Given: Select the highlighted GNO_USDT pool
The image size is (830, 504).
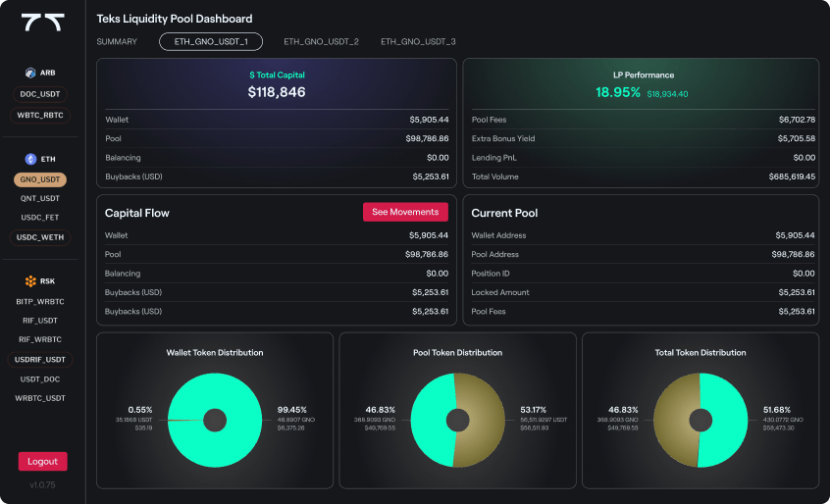Looking at the screenshot, I should point(41,179).
